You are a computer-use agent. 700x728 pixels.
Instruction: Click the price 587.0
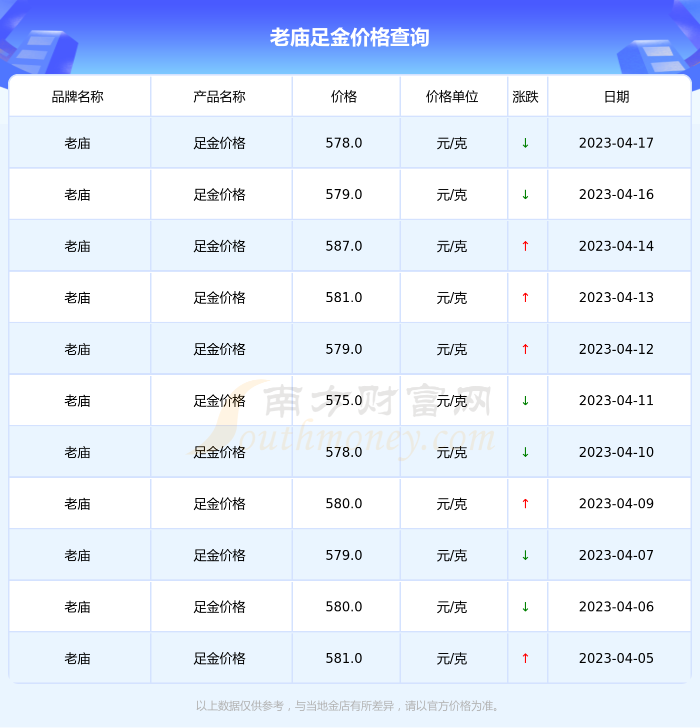(344, 246)
